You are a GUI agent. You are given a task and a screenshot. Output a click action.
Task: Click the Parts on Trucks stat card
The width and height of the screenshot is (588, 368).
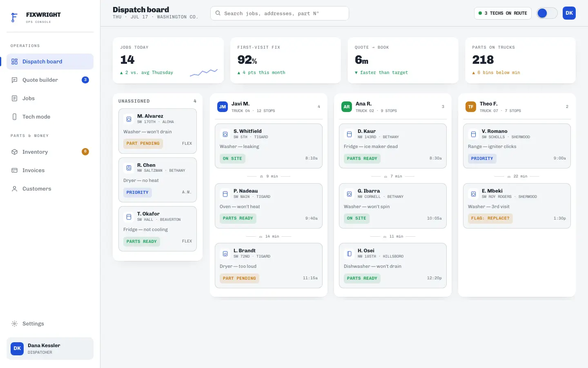click(520, 61)
